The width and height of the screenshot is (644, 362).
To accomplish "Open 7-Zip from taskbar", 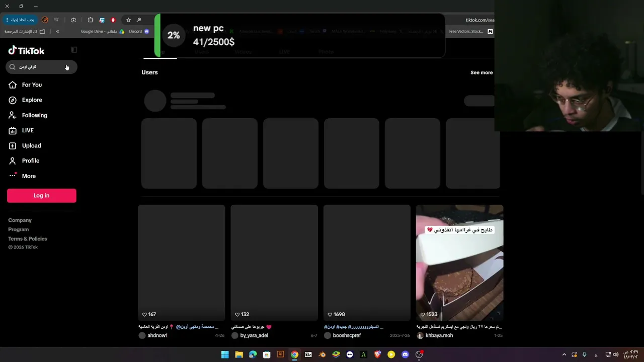I will [308, 354].
